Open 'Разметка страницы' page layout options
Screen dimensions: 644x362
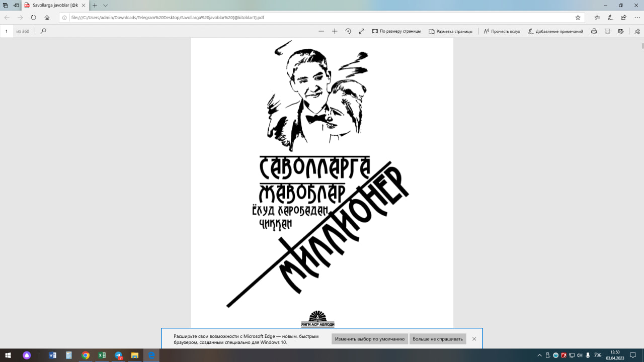click(x=450, y=31)
